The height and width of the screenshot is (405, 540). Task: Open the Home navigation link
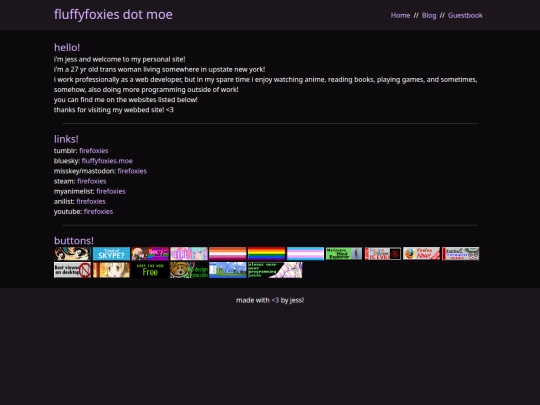click(x=400, y=15)
